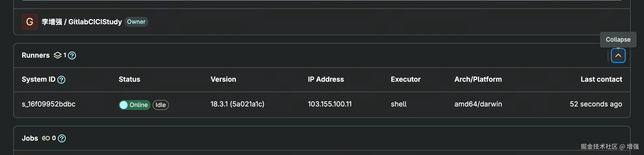Viewport: 644px width, 155px height.
Task: Click the Runners section heading
Action: 36,55
